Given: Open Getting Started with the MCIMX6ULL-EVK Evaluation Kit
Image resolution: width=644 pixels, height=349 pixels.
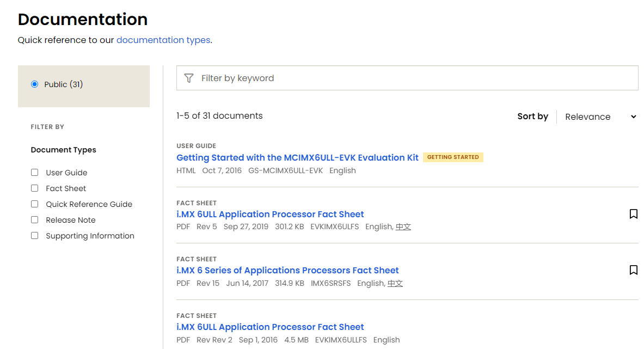Looking at the screenshot, I should tap(297, 158).
